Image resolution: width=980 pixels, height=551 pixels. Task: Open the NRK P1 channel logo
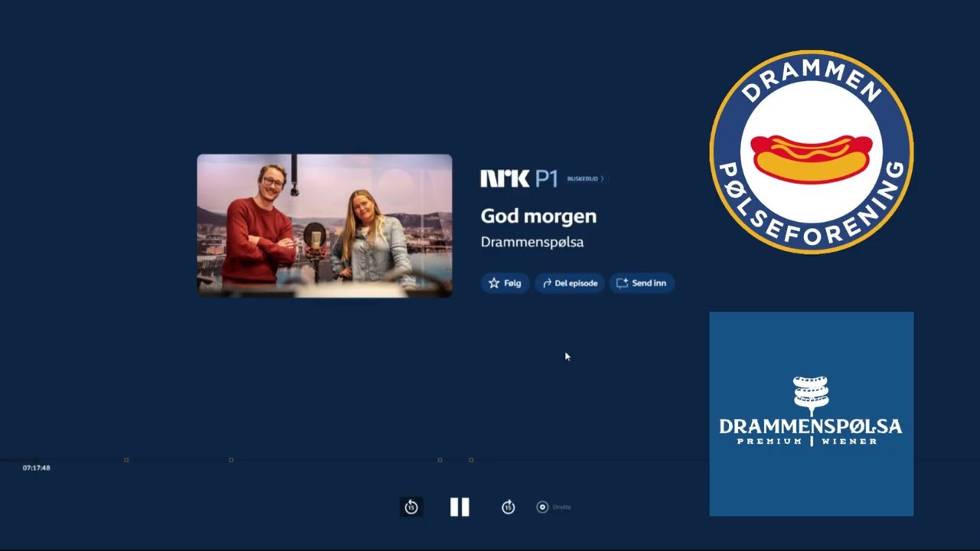(x=518, y=179)
